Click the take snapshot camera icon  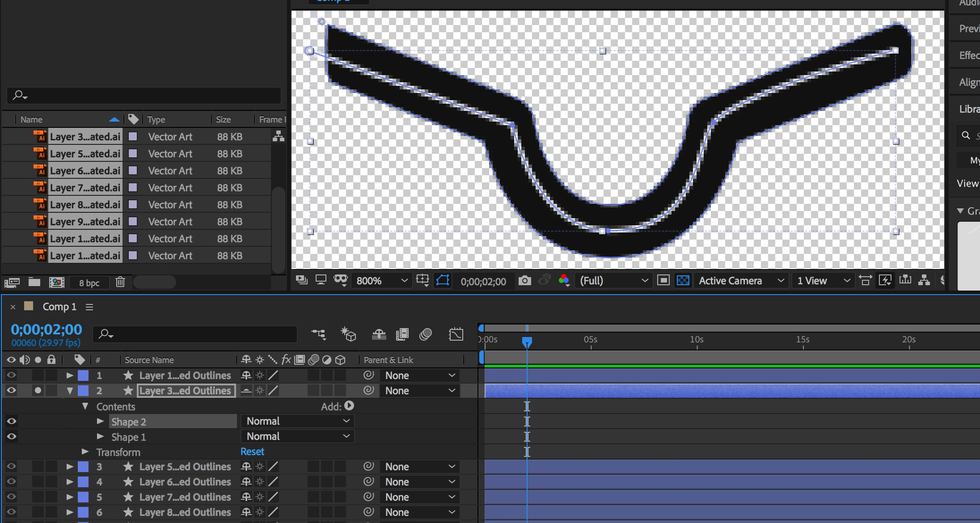tap(524, 281)
